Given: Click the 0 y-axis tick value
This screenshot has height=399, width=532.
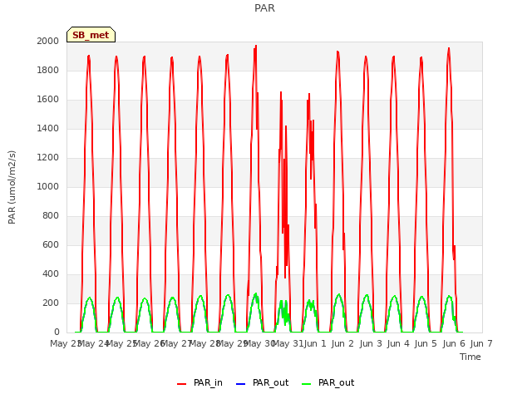Looking at the screenshot, I should 57,332.
